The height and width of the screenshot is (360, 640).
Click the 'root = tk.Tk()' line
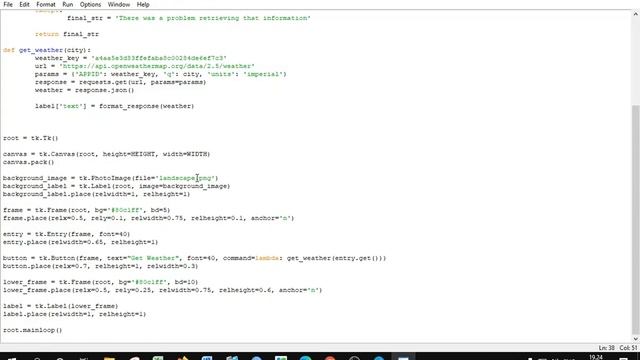(31, 138)
